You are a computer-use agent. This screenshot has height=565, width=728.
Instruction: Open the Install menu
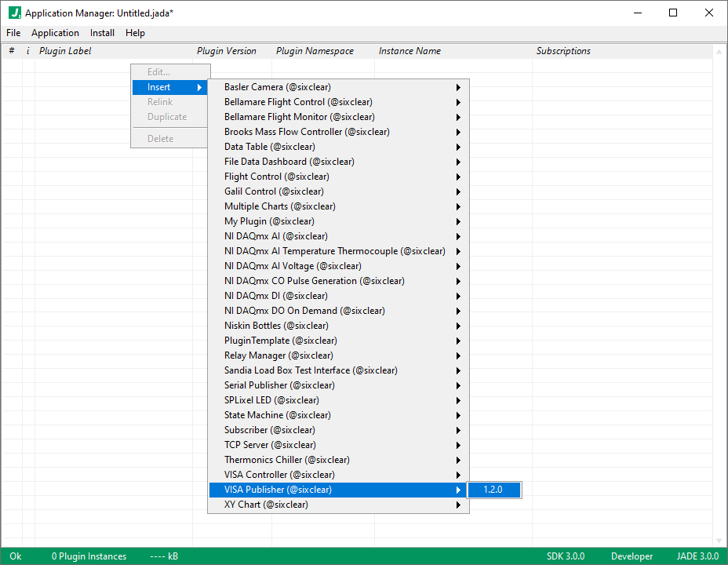coord(102,33)
